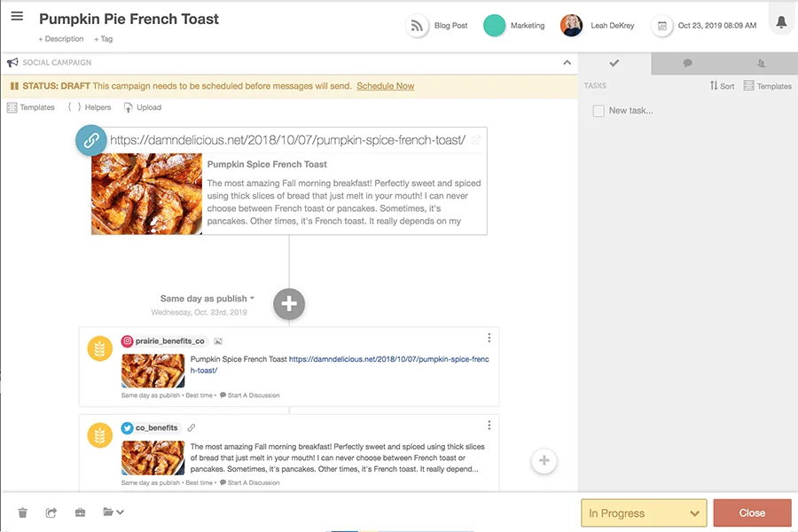Collapse the Social Campaign section chevron
This screenshot has height=532, width=798.
point(566,63)
